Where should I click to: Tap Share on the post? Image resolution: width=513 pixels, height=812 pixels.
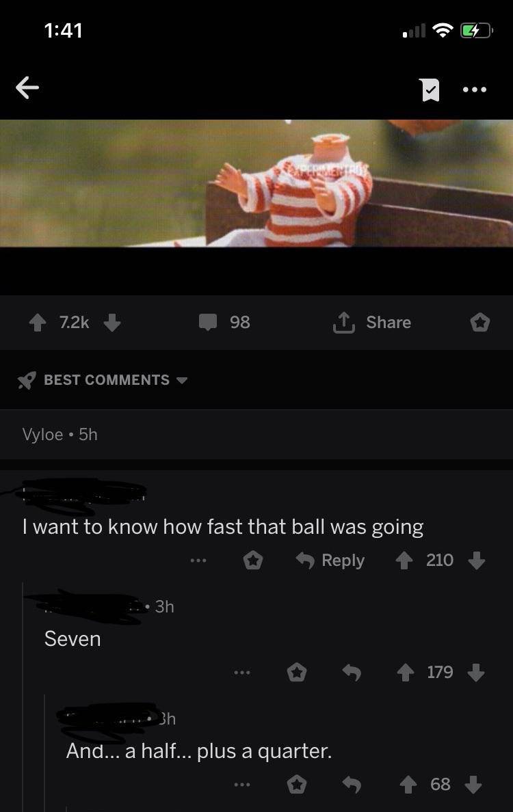tap(372, 323)
